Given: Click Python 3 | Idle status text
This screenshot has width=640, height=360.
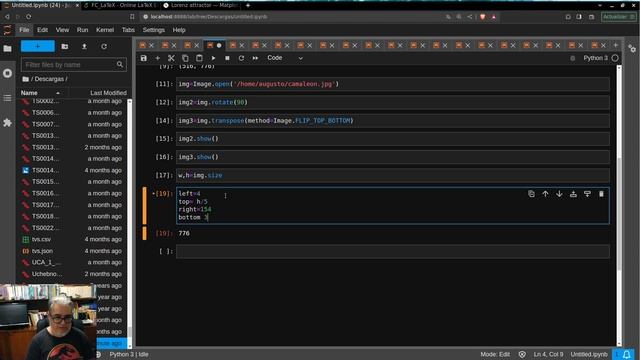Looking at the screenshot, I should point(129,354).
